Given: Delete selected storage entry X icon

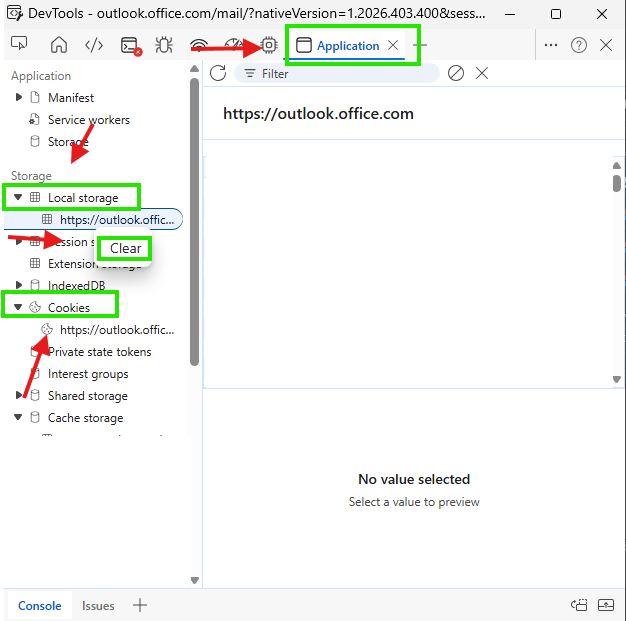Looking at the screenshot, I should [x=482, y=73].
